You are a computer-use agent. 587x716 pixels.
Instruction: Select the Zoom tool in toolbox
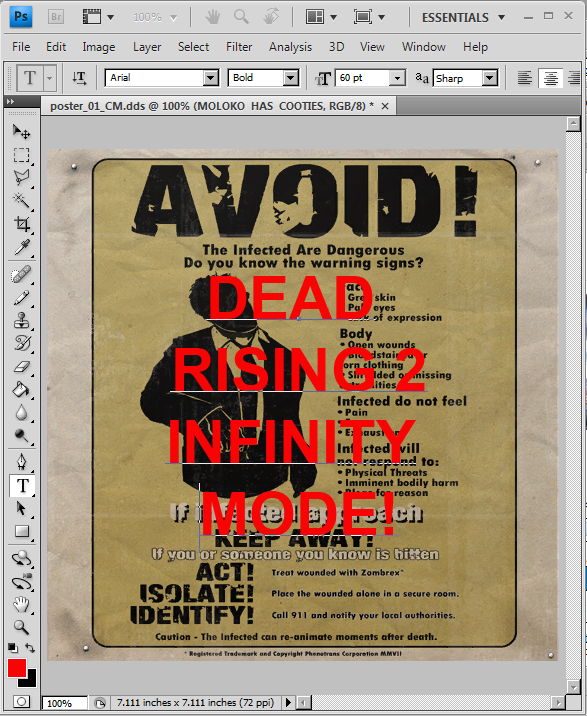[x=21, y=627]
